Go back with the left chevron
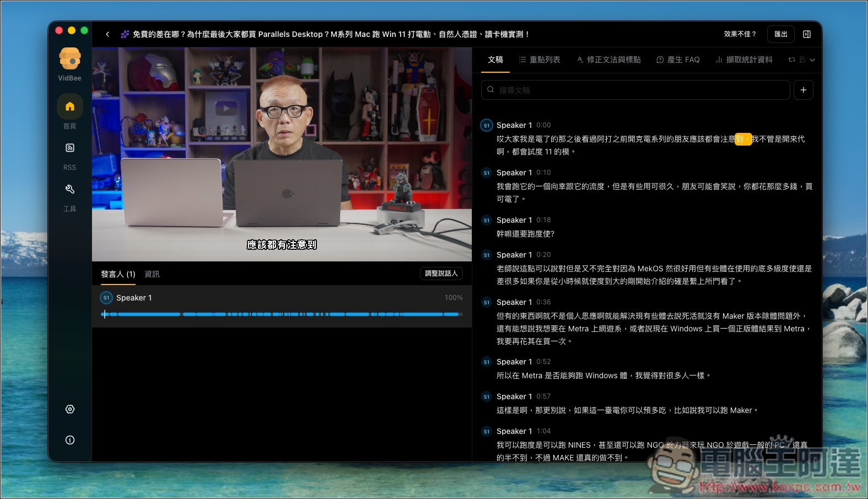 tap(107, 34)
